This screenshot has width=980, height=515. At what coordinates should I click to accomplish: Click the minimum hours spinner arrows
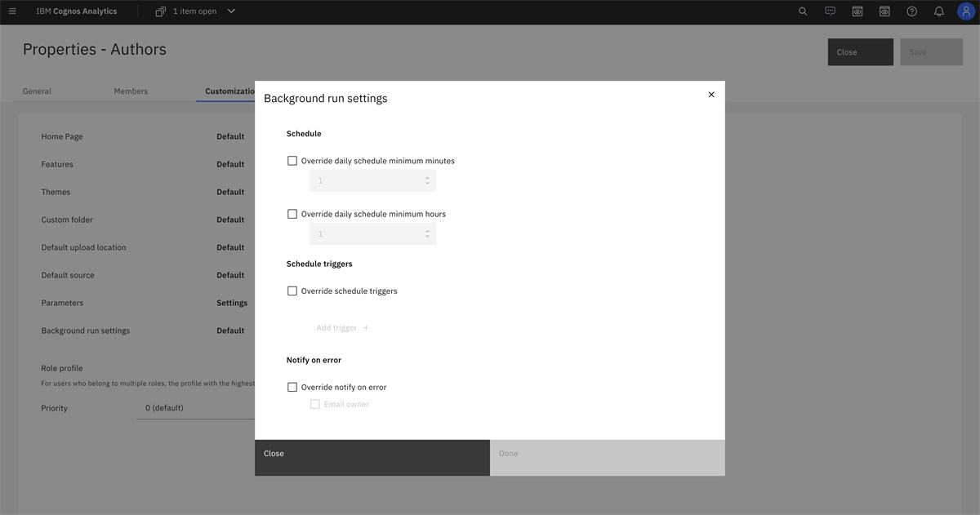427,234
